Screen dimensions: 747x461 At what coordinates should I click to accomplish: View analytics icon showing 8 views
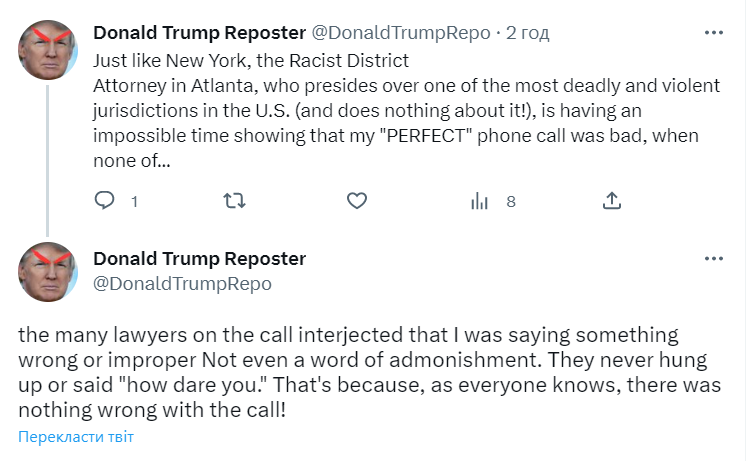pos(480,201)
